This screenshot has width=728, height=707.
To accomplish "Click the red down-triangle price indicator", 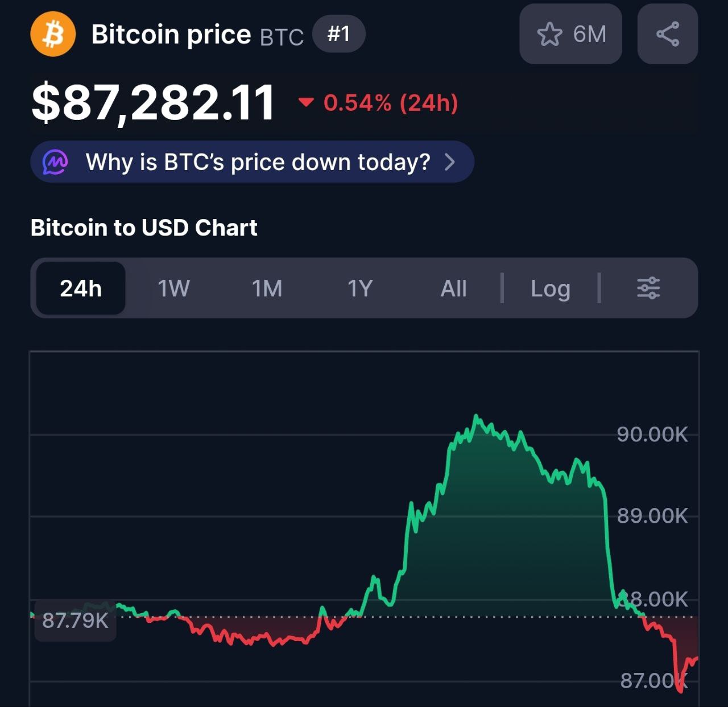I will pyautogui.click(x=306, y=102).
